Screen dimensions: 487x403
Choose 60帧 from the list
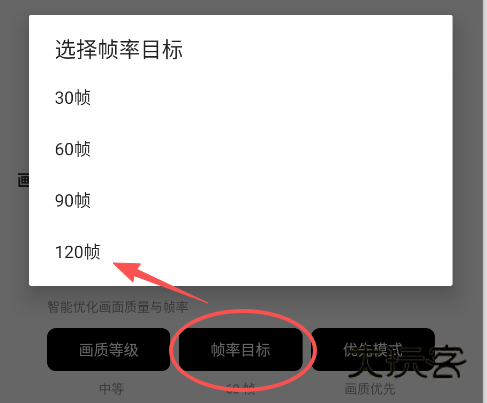tap(240, 149)
